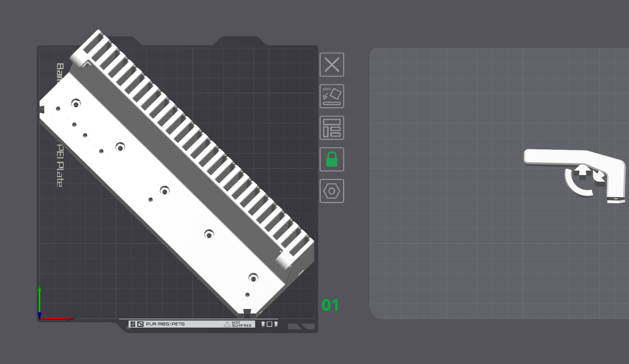Click the PEI Plate text on bed
The image size is (629, 364).
(x=60, y=166)
